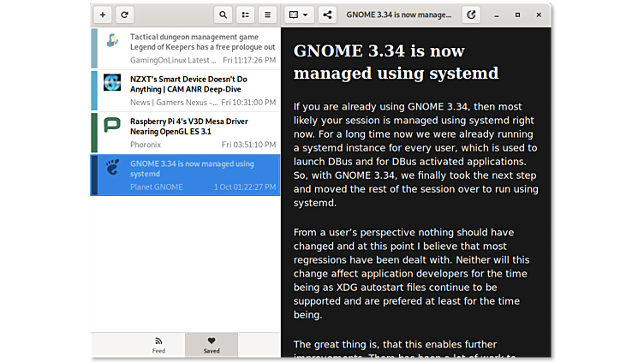Image resolution: width=644 pixels, height=362 pixels.
Task: Share the current article
Action: click(327, 15)
